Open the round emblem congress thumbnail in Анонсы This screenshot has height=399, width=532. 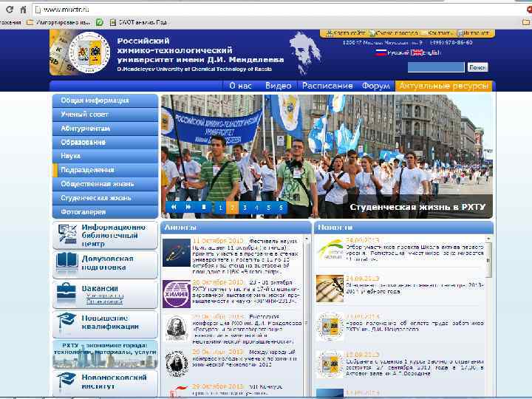click(177, 364)
